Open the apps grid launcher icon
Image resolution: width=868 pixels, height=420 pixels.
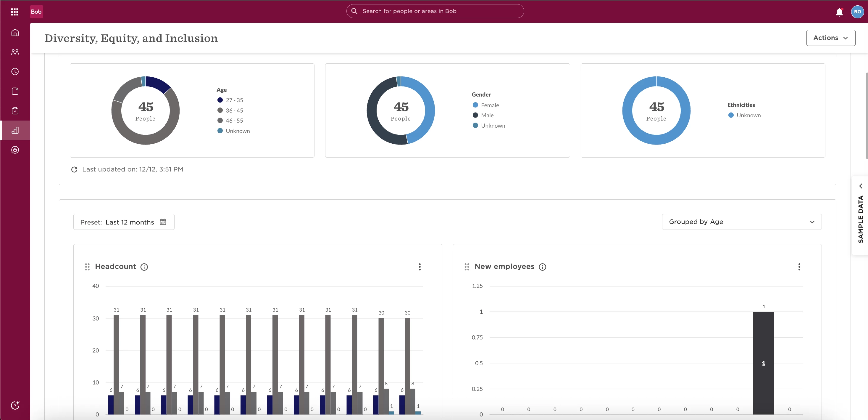coord(14,12)
